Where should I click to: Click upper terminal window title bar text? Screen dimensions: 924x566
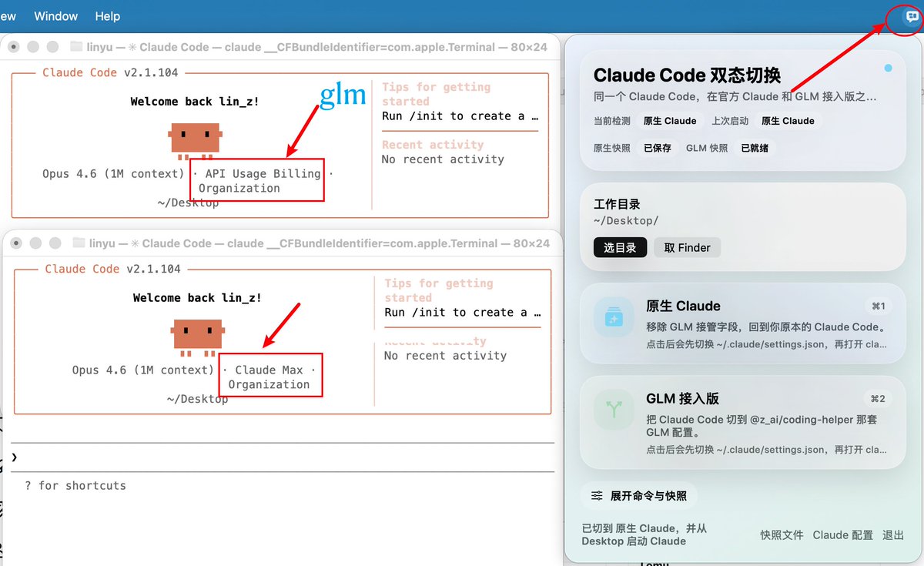pos(318,47)
